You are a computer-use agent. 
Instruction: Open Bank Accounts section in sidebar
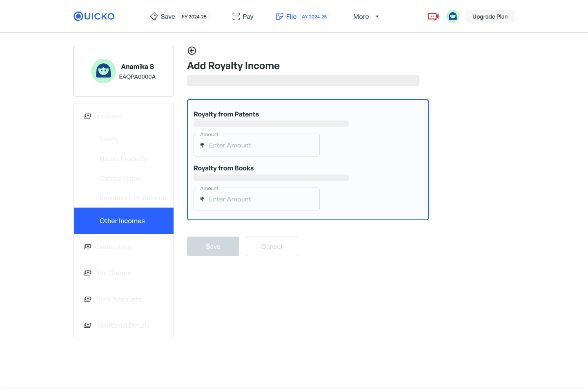tap(119, 299)
